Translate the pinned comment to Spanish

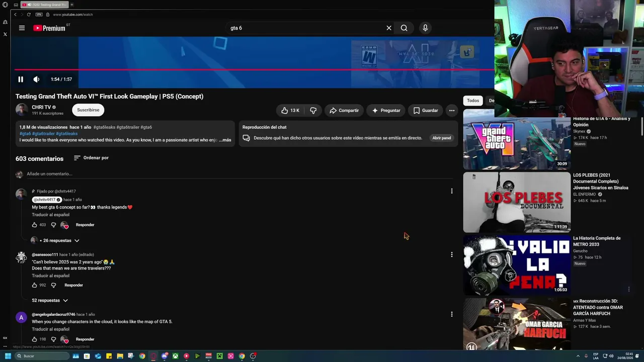51,215
